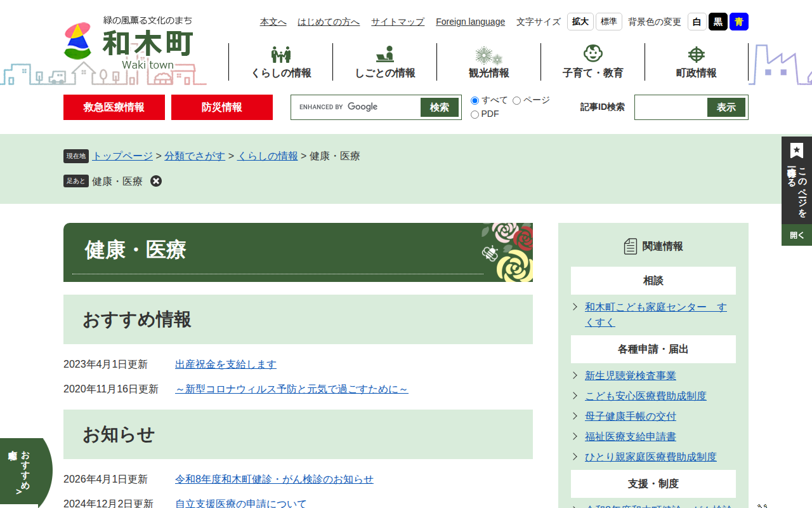Click the red 救急医療情報 button
This screenshot has width=812, height=508.
click(x=114, y=107)
